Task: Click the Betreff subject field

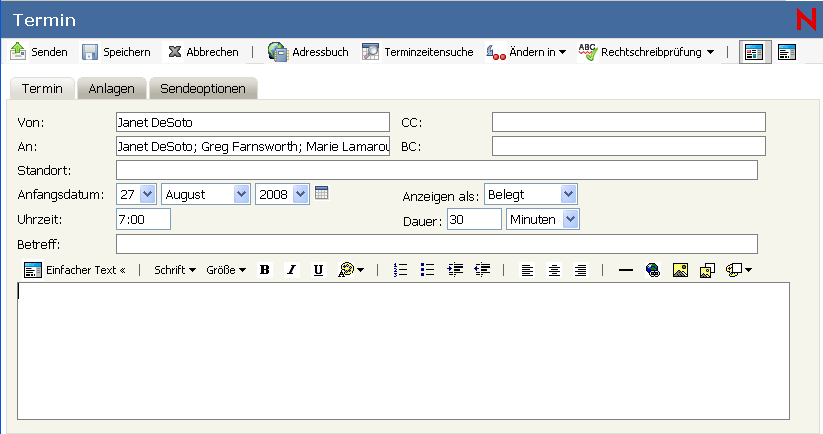Action: click(437, 244)
